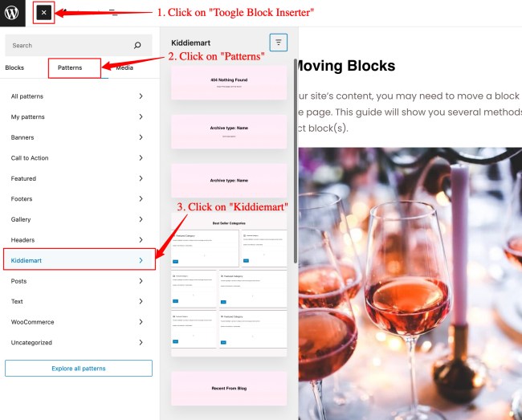This screenshot has height=420, width=522.
Task: Click the pattern list vertical scrollbar
Action: point(296,161)
